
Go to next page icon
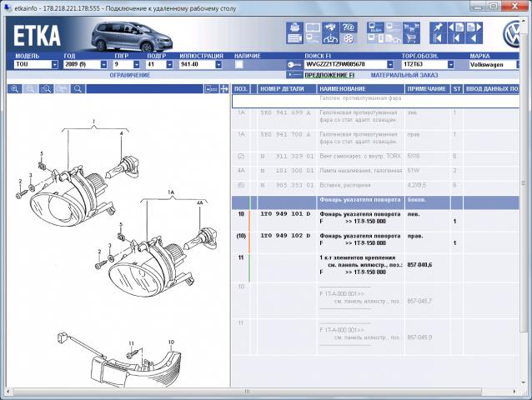pos(474,27)
